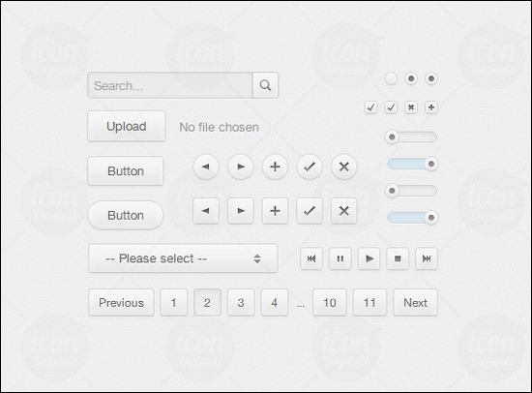Viewport: 532px width, 393px height.
Task: Click the magnifying glass search icon
Action: pyautogui.click(x=265, y=85)
